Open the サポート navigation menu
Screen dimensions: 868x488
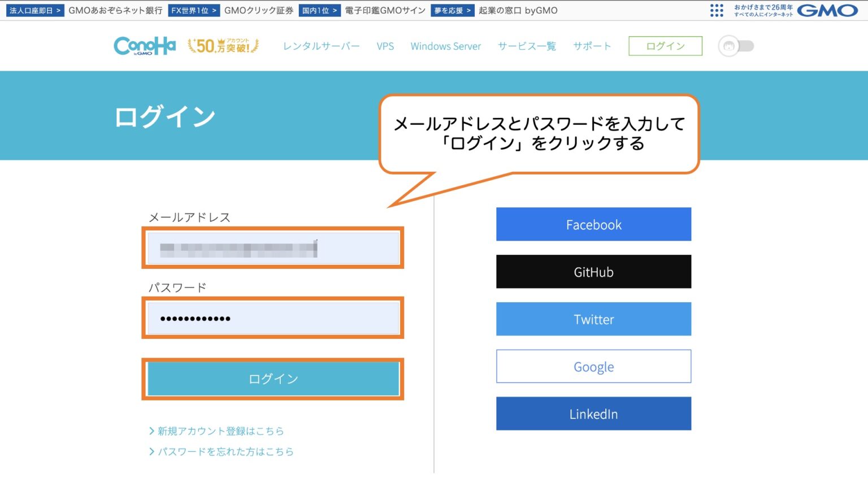[592, 46]
